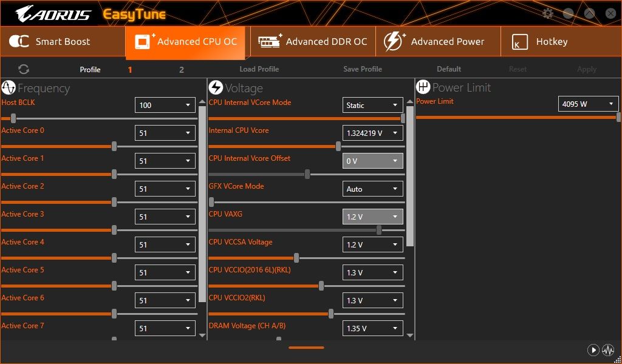Click the Internal CPU Vcore slider handle
622x364 pixels.
pyautogui.click(x=338, y=146)
